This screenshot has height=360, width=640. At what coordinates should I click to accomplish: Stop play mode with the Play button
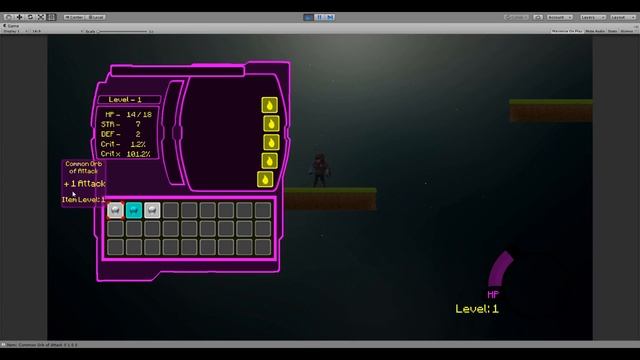tap(308, 17)
